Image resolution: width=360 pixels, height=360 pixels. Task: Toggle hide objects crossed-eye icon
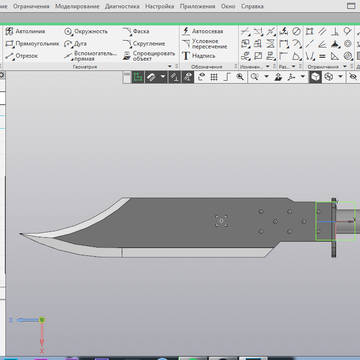point(353,77)
